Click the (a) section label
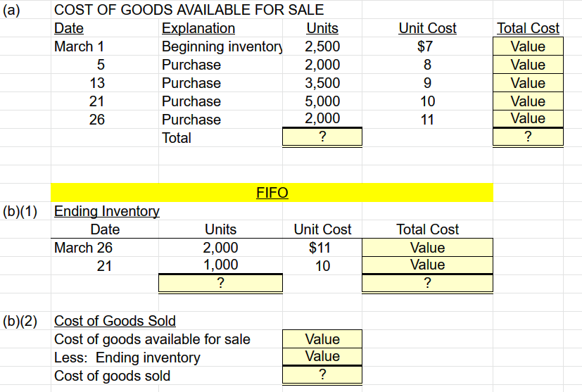 coord(11,10)
